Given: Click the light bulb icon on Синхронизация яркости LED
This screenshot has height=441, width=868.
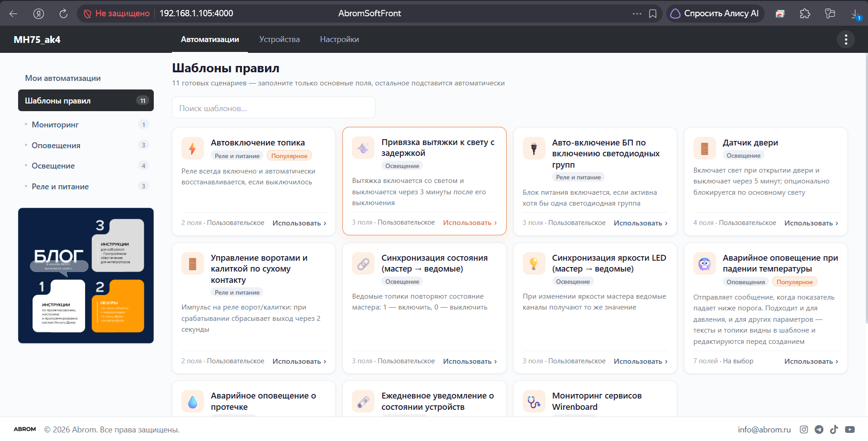Looking at the screenshot, I should (x=534, y=263).
